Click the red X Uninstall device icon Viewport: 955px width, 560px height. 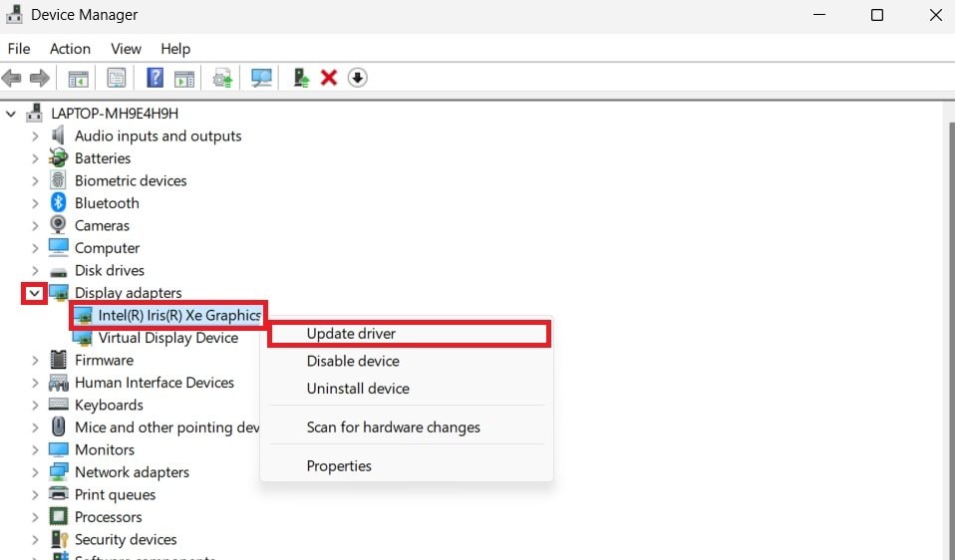(329, 78)
